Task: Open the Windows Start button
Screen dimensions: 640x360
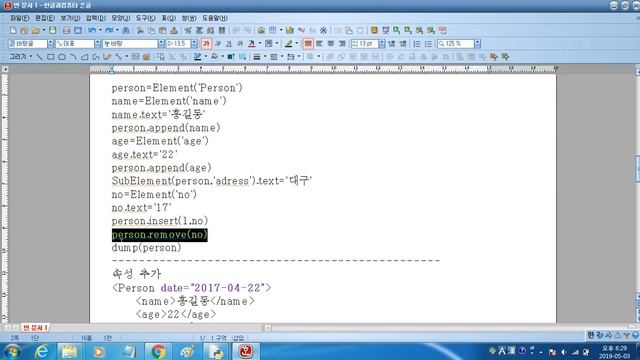Action: coord(13,351)
